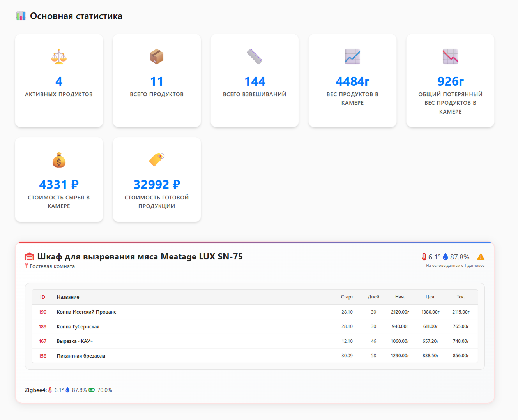Click the Гостевая комната location label

click(52, 266)
